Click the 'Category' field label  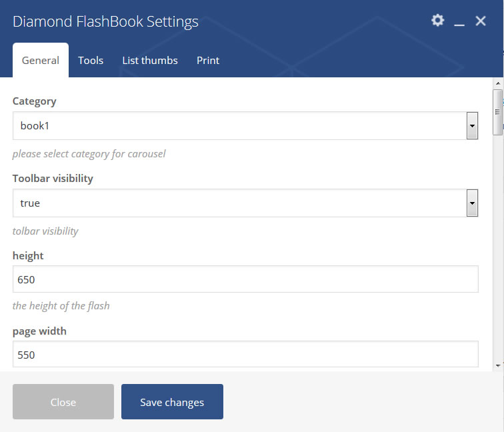click(35, 101)
